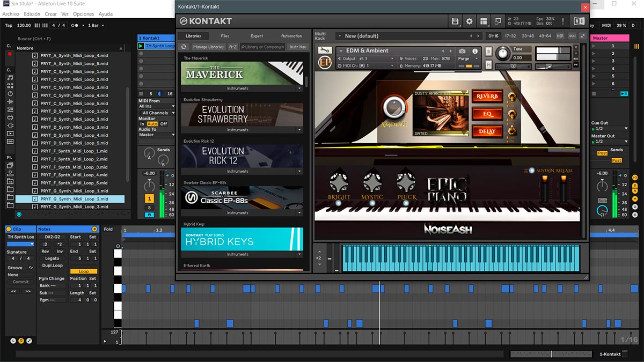Open the MIDI From All Ins dropdown
Image resolution: width=644 pixels, height=362 pixels.
(x=157, y=106)
